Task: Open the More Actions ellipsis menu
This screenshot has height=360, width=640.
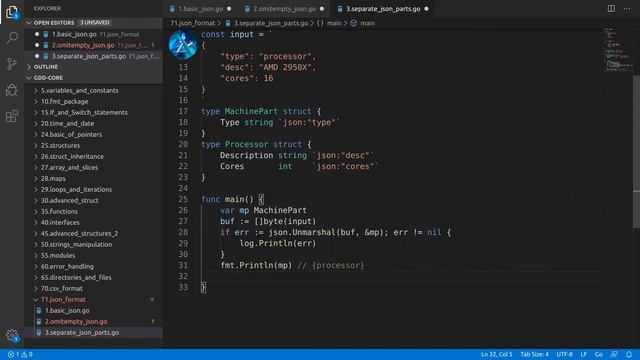Action: click(x=627, y=9)
